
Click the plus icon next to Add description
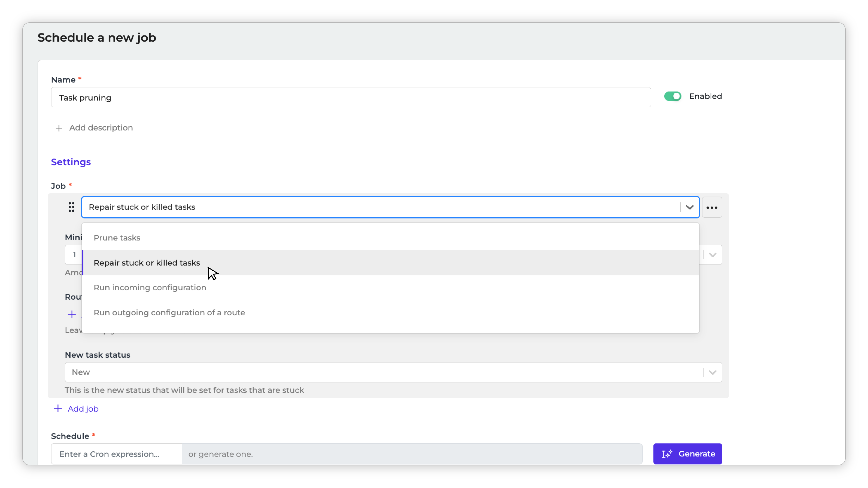click(x=59, y=128)
